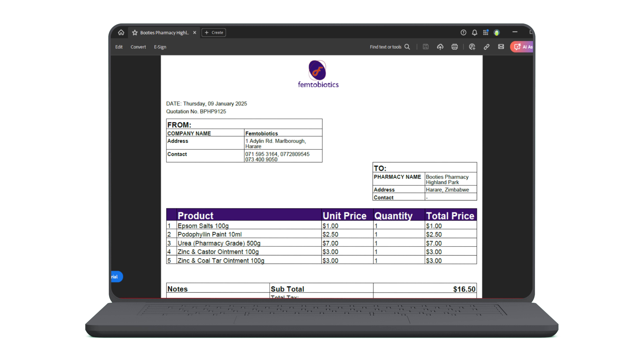Send the document by email icon

click(501, 47)
